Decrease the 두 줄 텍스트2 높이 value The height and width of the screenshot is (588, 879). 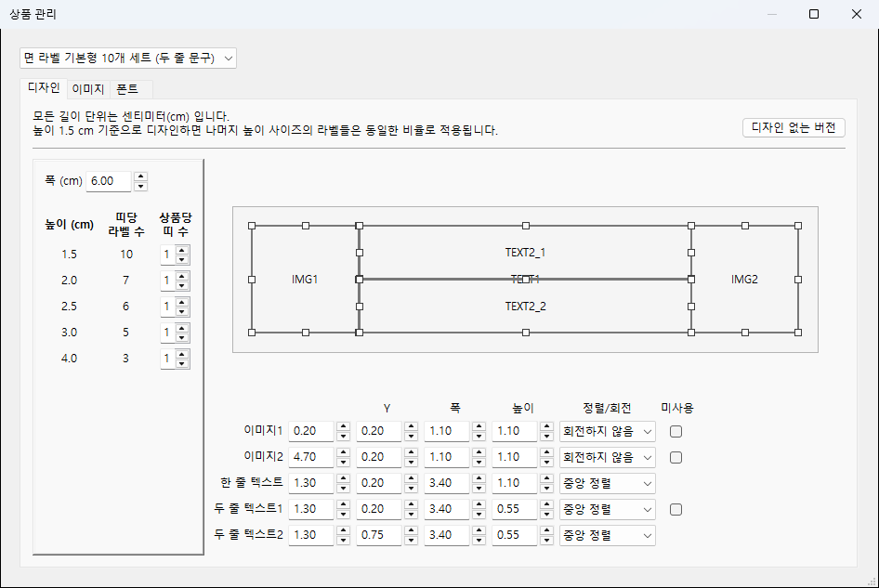pos(547,540)
